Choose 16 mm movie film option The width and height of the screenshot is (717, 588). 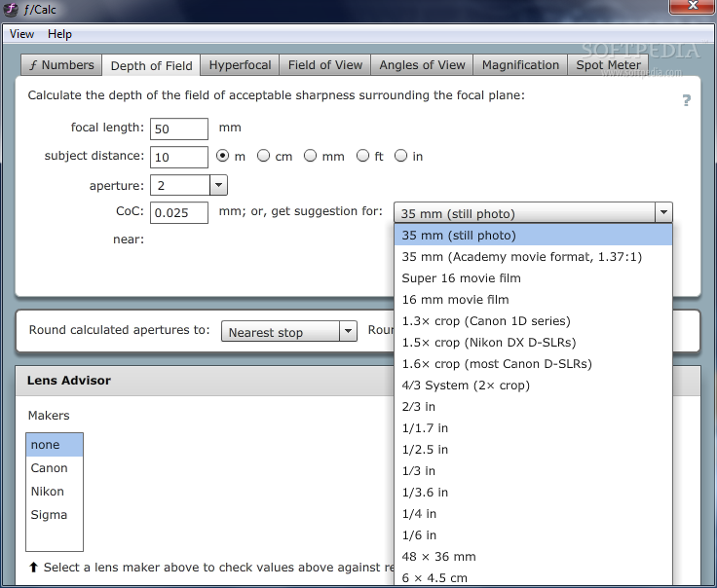click(x=533, y=300)
